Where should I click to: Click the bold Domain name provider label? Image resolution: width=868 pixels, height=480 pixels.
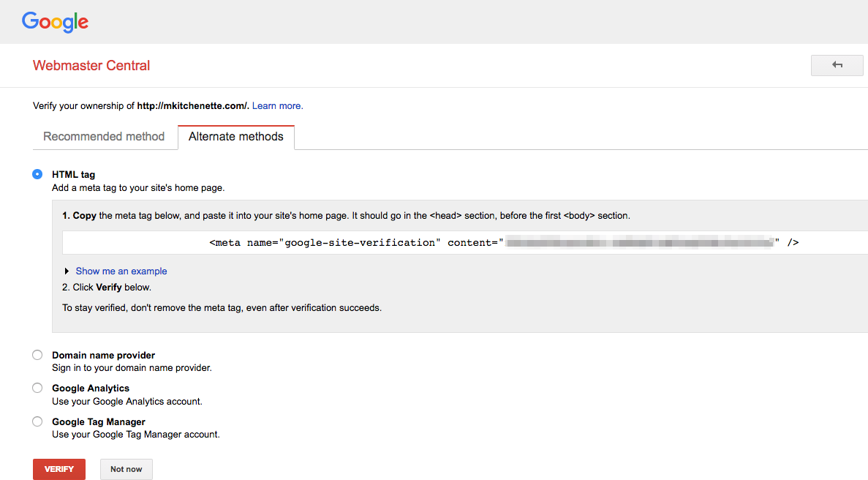click(103, 355)
